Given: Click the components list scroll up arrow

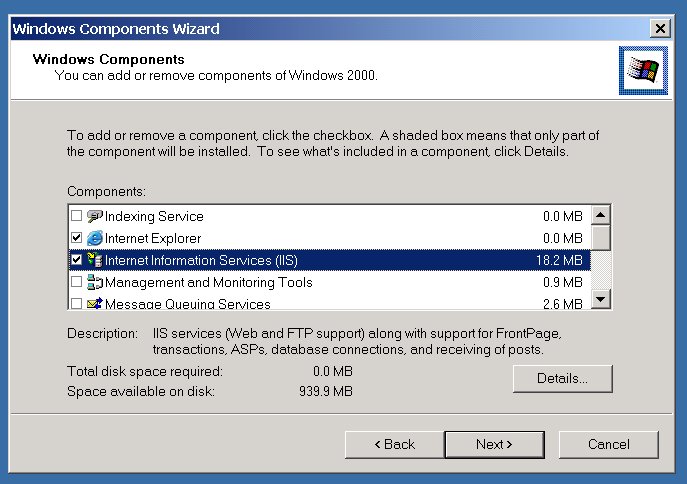Looking at the screenshot, I should (601, 215).
